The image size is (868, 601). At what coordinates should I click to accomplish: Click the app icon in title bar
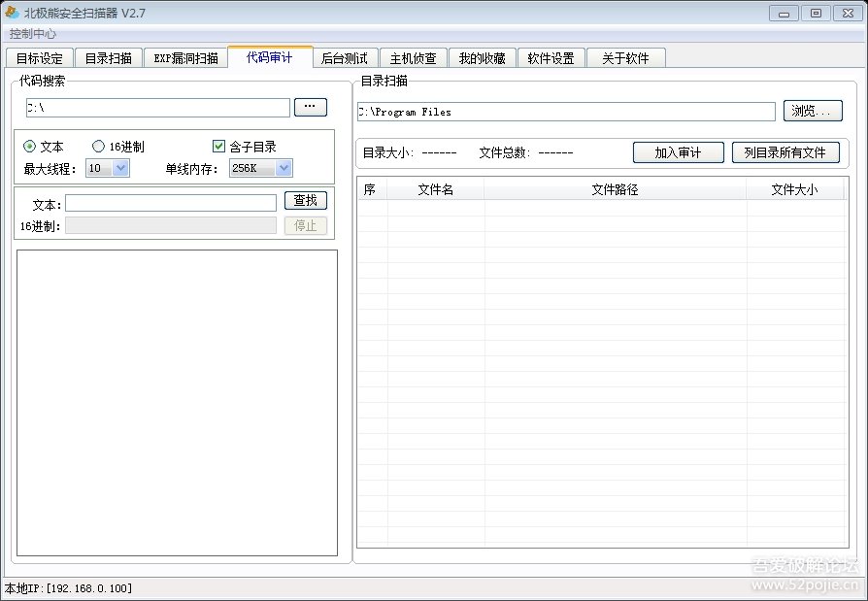coord(12,13)
